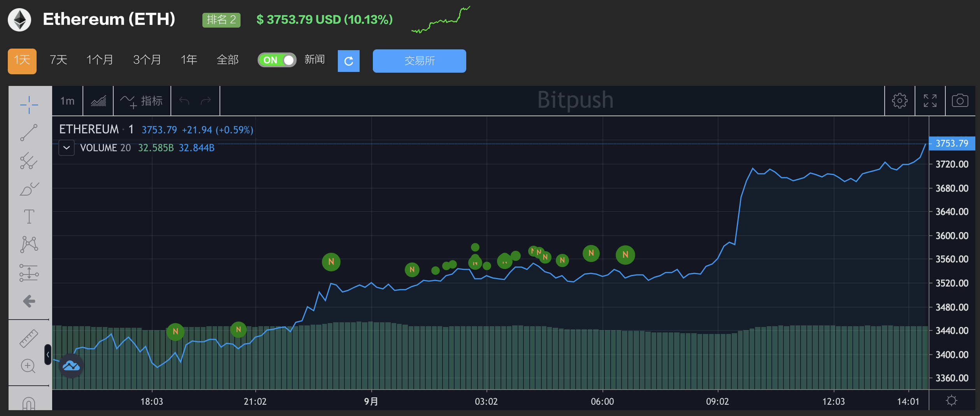Open the 1m interval dropdown
This screenshot has height=416, width=980.
pyautogui.click(x=67, y=101)
